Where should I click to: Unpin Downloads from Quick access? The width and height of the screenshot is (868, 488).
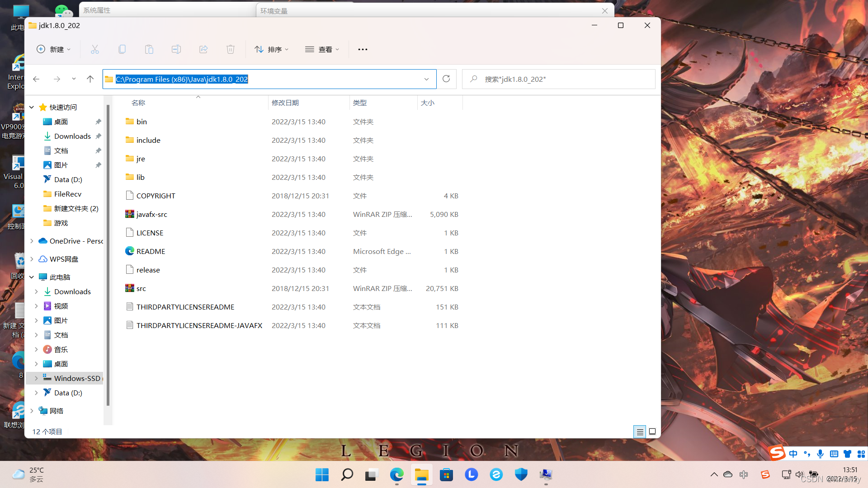pos(98,136)
